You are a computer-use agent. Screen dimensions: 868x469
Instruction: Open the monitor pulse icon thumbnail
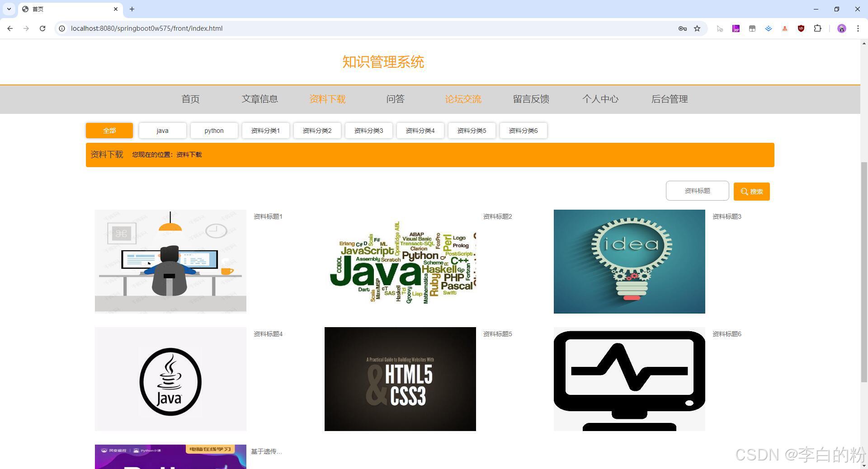tap(629, 379)
